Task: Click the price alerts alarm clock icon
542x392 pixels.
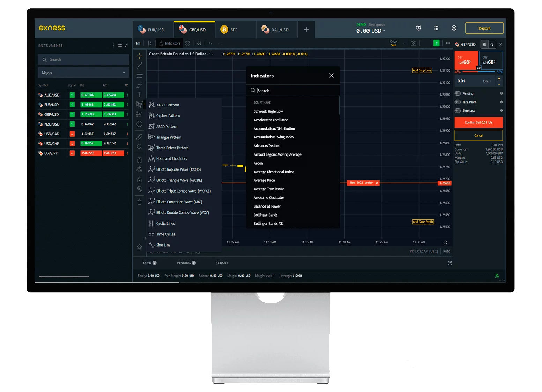Action: point(418,28)
